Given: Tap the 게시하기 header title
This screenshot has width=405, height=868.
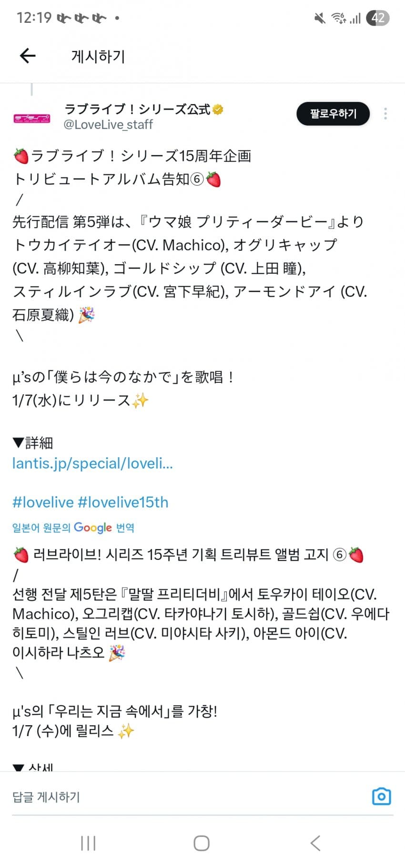Looking at the screenshot, I should tap(98, 57).
